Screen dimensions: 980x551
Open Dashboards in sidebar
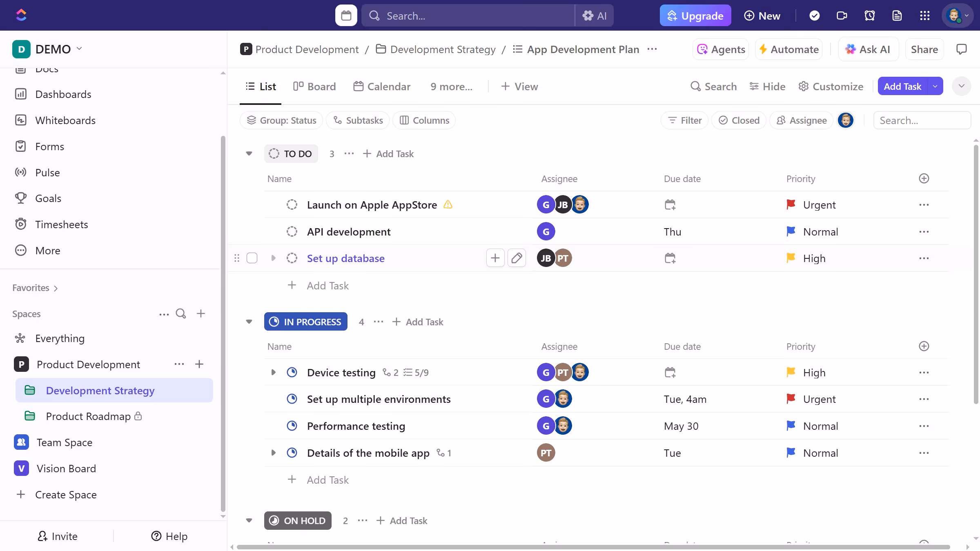(63, 94)
